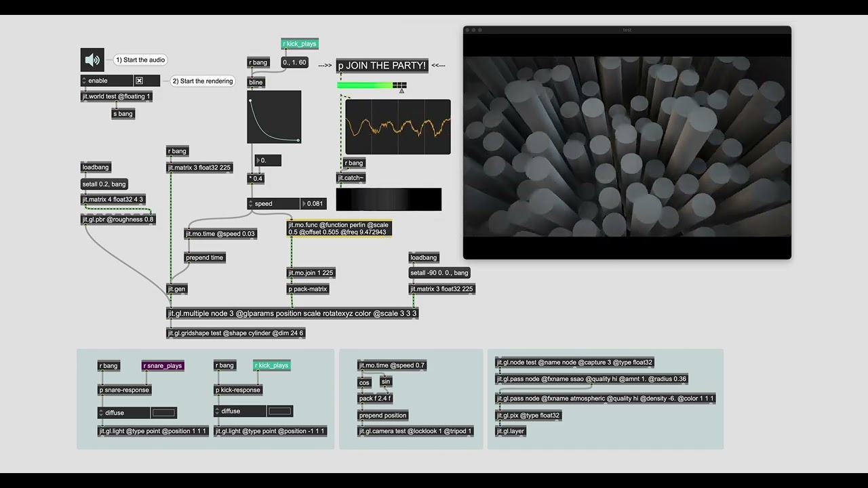This screenshot has width=868, height=488.
Task: Open the diffuse dropdown in the snare panel
Action: pyautogui.click(x=122, y=412)
